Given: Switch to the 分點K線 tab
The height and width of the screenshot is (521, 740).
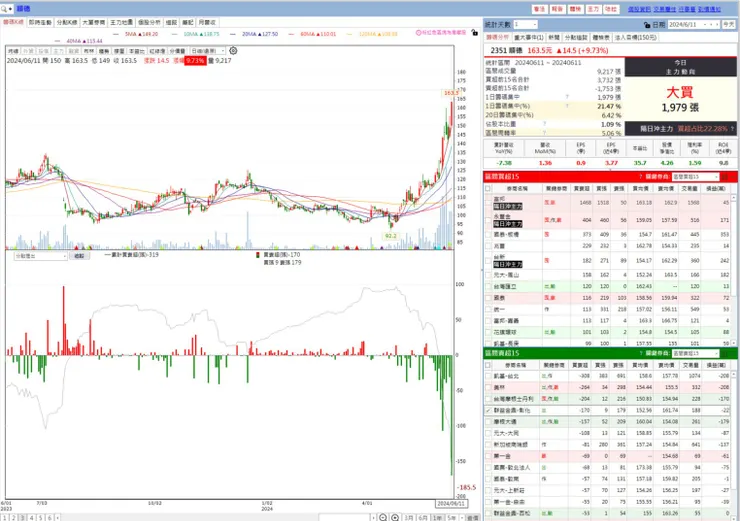Looking at the screenshot, I should [x=67, y=22].
